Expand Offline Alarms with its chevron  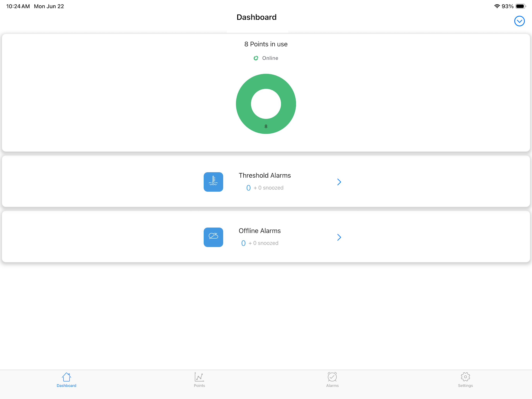point(339,237)
